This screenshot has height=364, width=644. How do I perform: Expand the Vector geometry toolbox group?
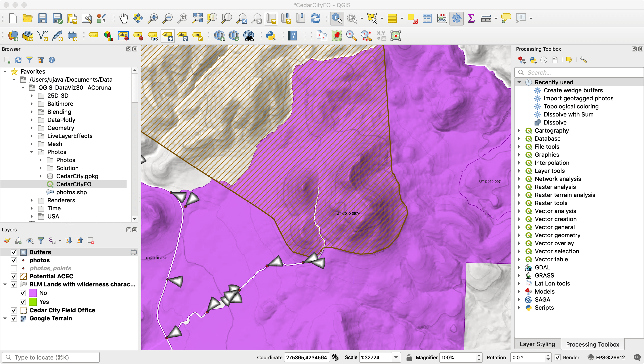pyautogui.click(x=519, y=235)
